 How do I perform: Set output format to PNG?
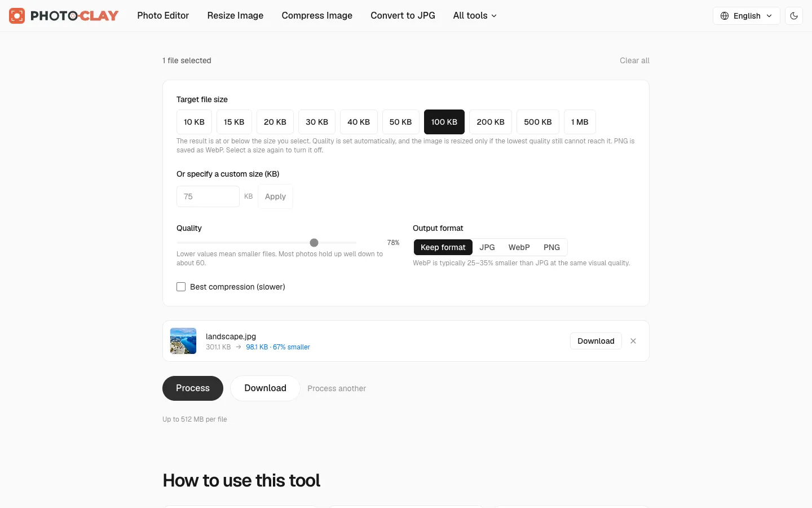(551, 247)
